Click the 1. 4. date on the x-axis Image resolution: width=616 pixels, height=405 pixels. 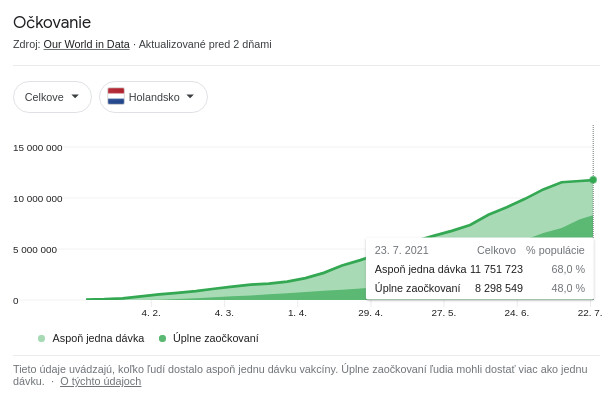click(297, 313)
